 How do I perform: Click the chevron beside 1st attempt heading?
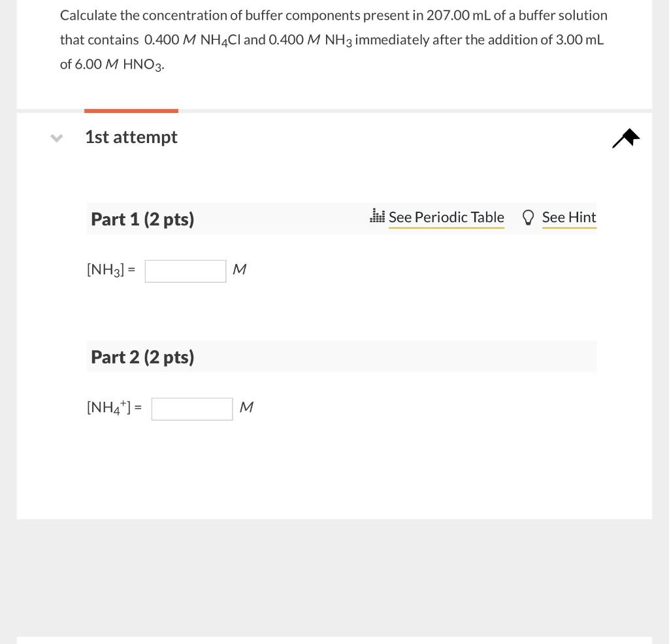[x=56, y=138]
